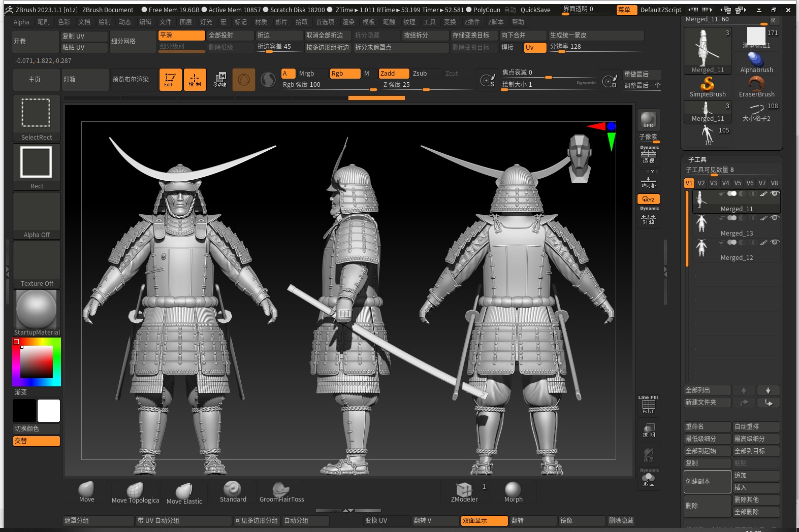The image size is (799, 532).
Task: Toggle perspective (透视) view button
Action: coord(649,155)
